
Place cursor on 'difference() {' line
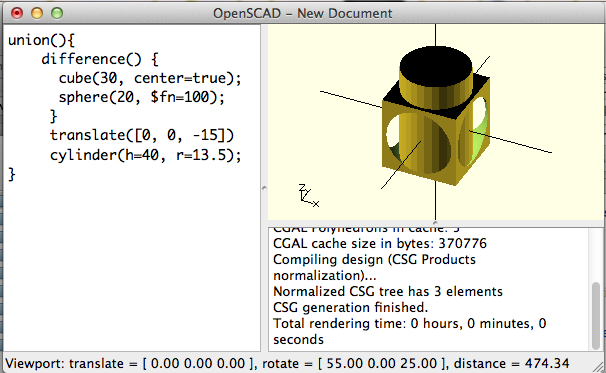[100, 59]
